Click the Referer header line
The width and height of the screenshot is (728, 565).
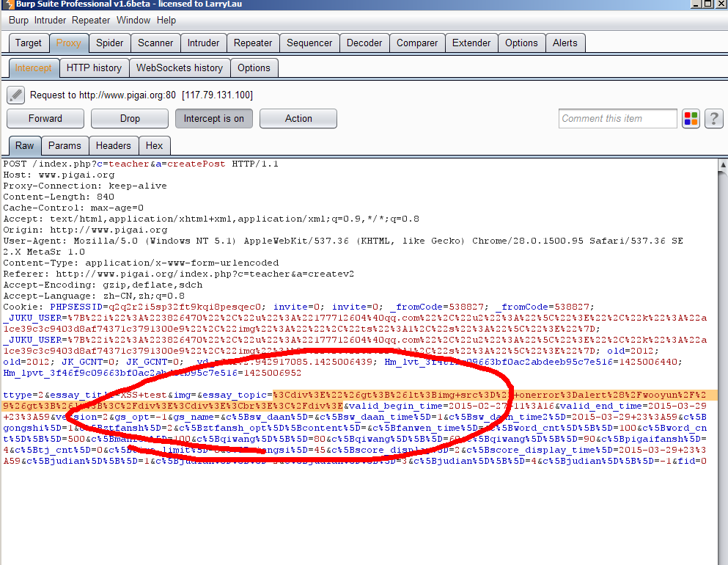point(179,274)
